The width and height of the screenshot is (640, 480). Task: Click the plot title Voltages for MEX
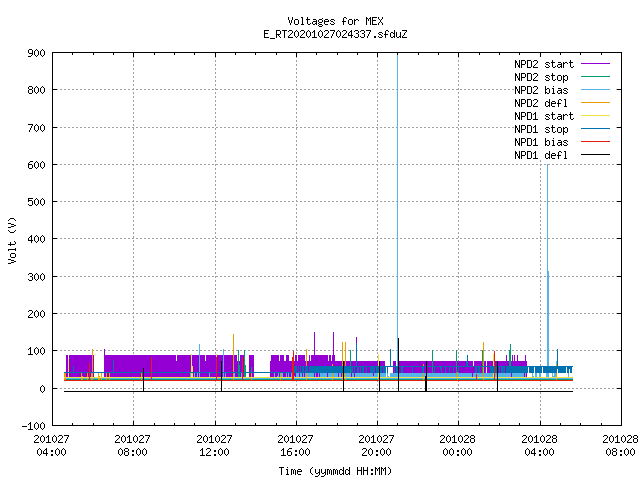(335, 21)
